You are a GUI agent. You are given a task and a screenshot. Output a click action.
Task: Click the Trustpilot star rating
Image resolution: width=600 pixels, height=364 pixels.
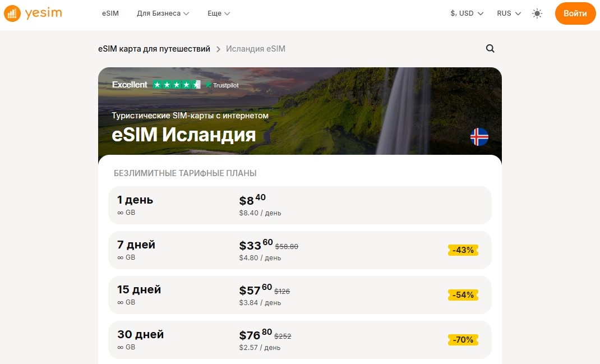177,84
